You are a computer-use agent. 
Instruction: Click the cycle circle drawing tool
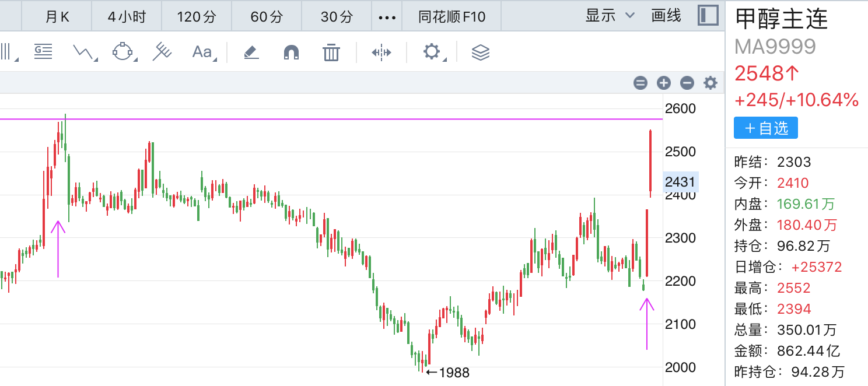tap(121, 51)
